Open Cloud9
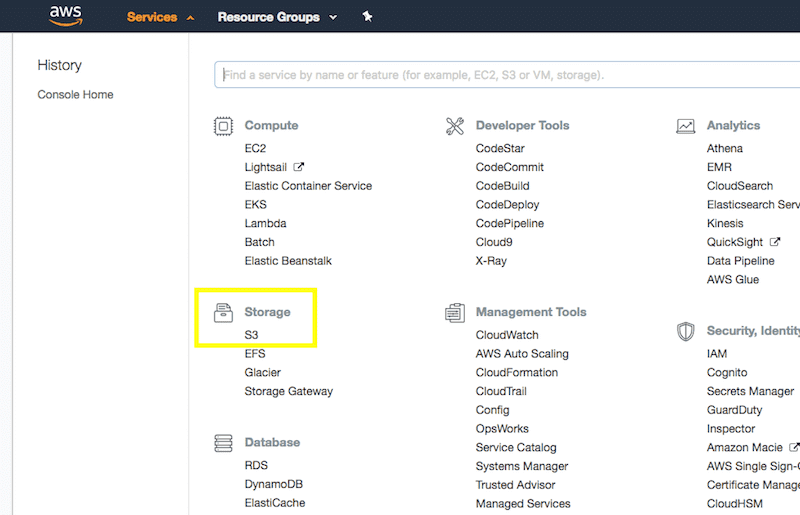 494,242
